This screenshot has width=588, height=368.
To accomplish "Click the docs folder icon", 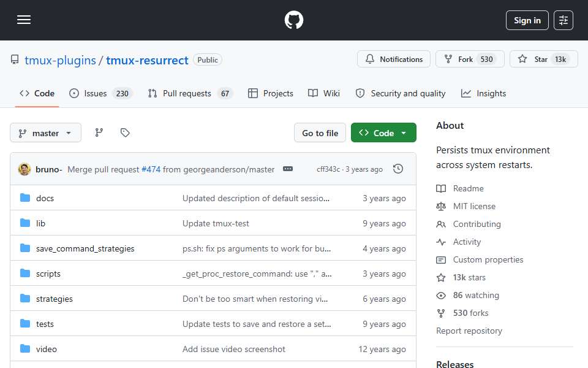I will [25, 198].
